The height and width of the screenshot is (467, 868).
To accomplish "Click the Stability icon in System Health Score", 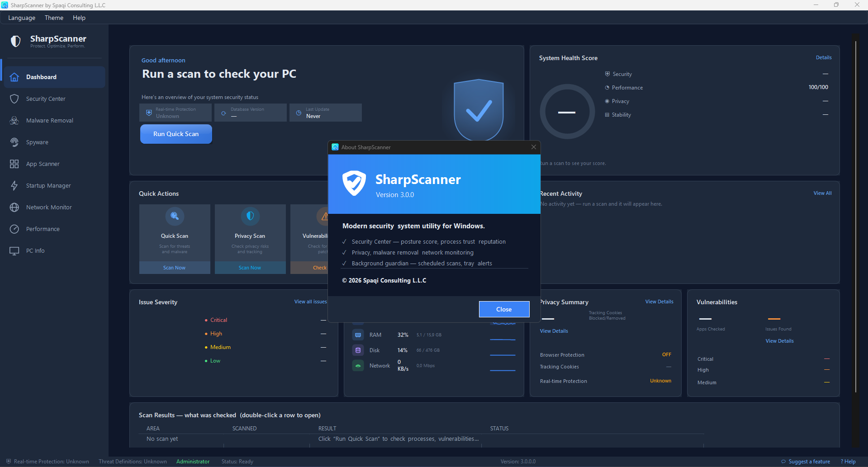I will [607, 115].
